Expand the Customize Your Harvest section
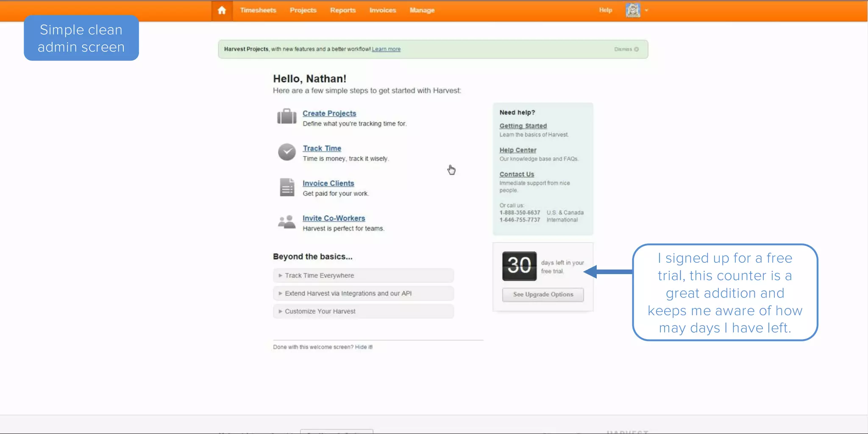868x434 pixels. [x=363, y=311]
